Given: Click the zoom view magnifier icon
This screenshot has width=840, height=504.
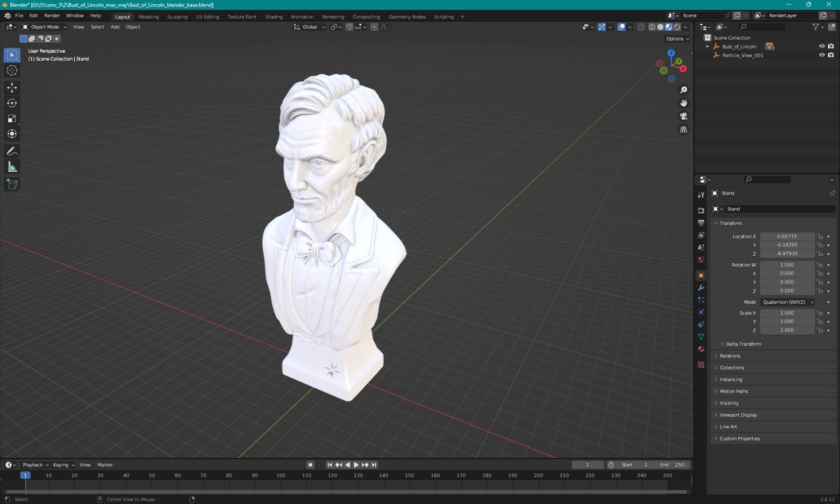Looking at the screenshot, I should [x=684, y=90].
